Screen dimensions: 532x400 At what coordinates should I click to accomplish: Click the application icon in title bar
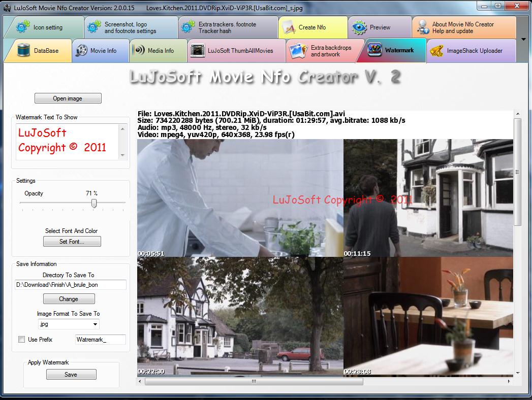[7, 8]
